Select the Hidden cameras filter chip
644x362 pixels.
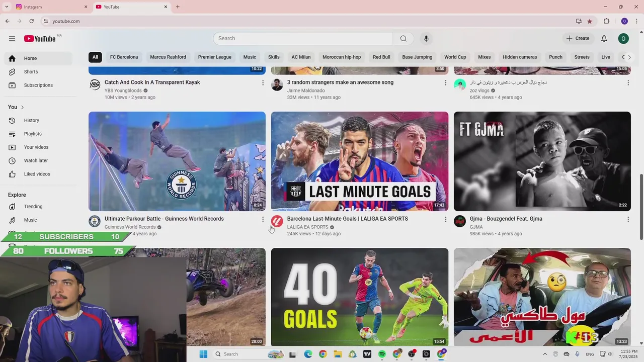point(520,57)
